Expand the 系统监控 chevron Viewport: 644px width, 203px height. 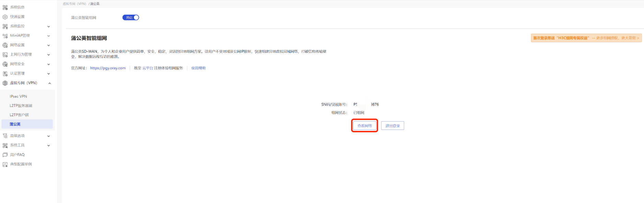(x=49, y=26)
